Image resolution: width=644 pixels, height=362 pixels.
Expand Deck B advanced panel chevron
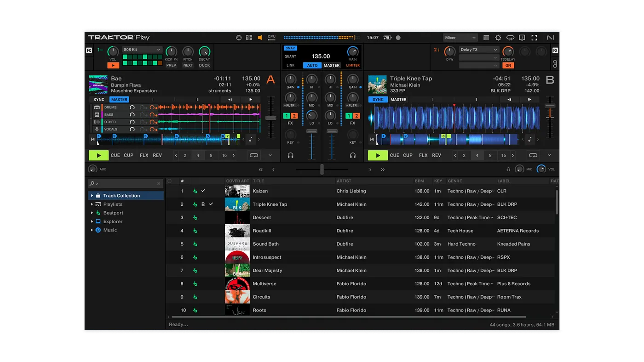[x=549, y=155]
